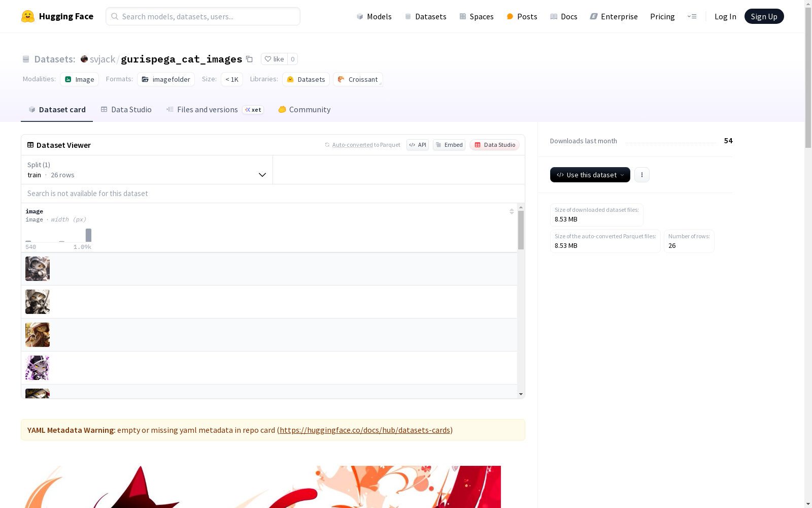Click the dataset owner avatar for svjack
This screenshot has width=812, height=508.
84,59
